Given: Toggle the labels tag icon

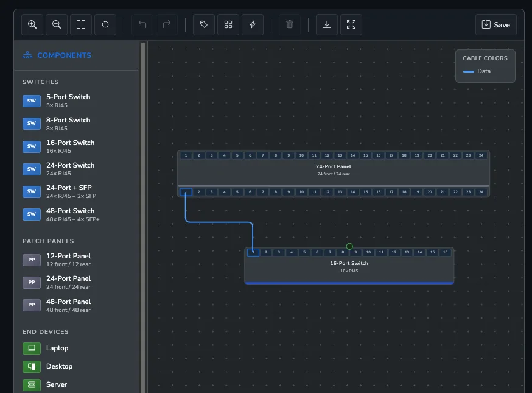Looking at the screenshot, I should coord(203,24).
